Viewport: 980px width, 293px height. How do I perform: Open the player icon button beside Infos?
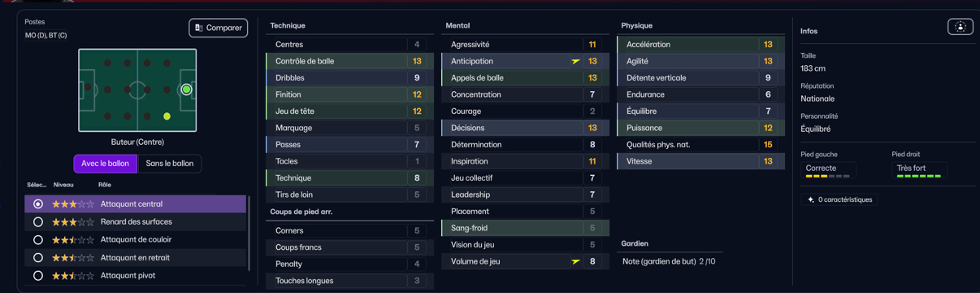960,27
